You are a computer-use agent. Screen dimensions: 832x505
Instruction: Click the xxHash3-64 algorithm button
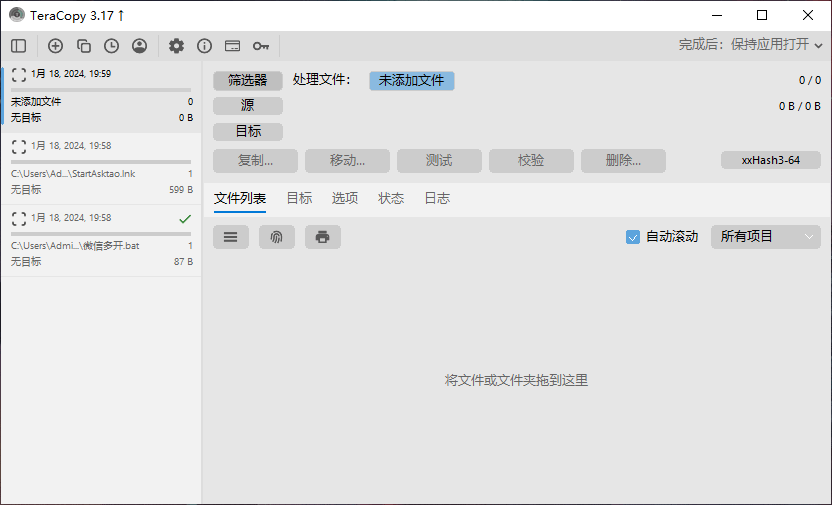[x=770, y=160]
